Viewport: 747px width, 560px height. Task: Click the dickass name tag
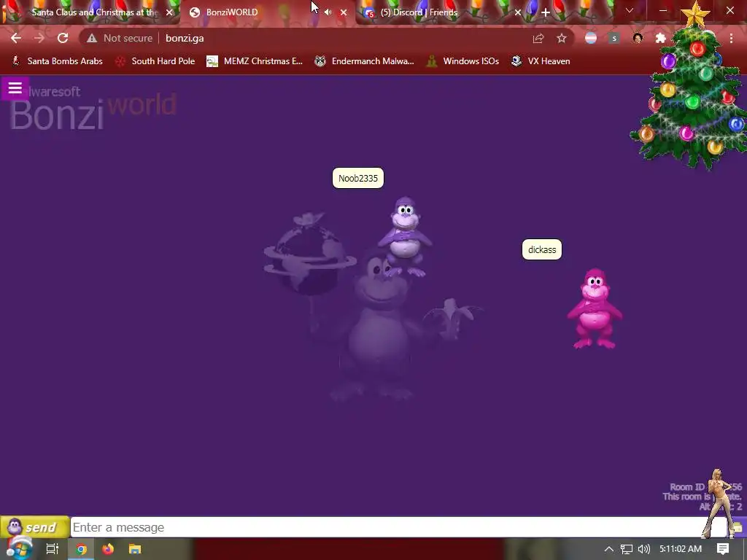coord(542,249)
